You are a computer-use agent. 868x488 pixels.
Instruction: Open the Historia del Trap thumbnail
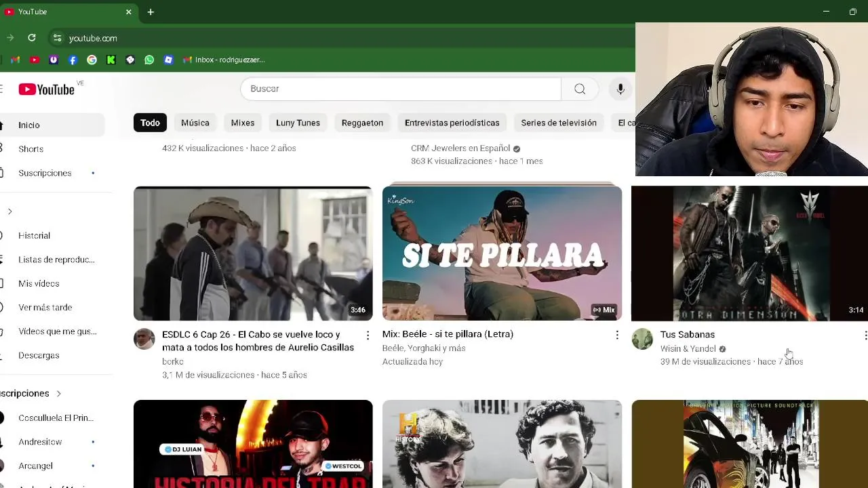[253, 444]
